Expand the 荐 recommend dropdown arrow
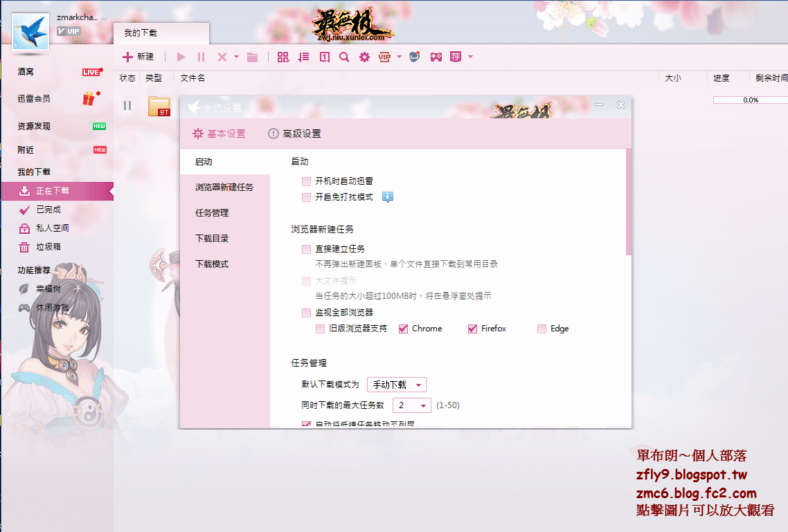Image resolution: width=788 pixels, height=532 pixels. [470, 57]
